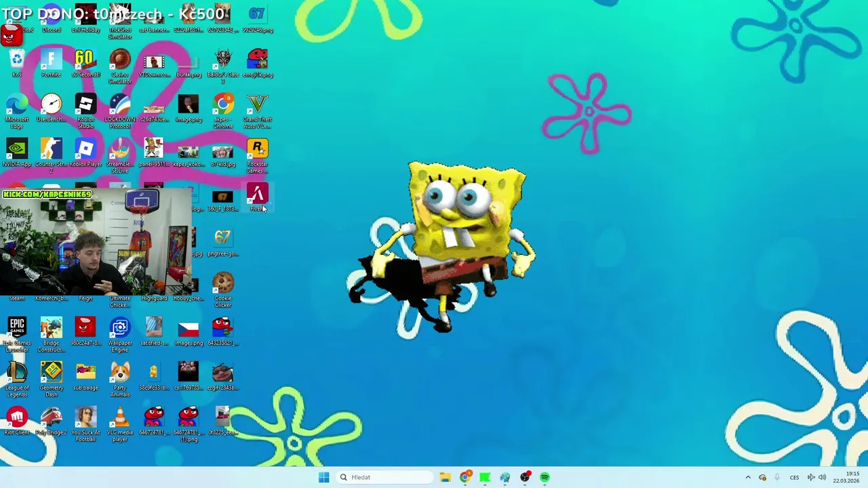868x488 pixels.
Task: Select the ezgif-2843b image file
Action: [223, 377]
